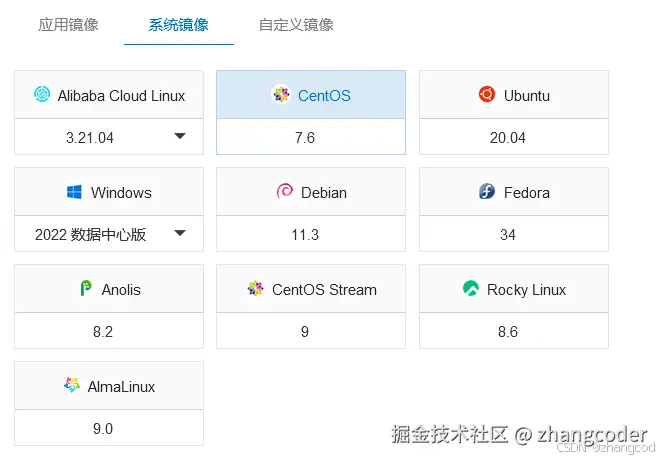Click the CentOS Stream logo icon
Viewport: 661px width, 461px height.
pos(255,289)
